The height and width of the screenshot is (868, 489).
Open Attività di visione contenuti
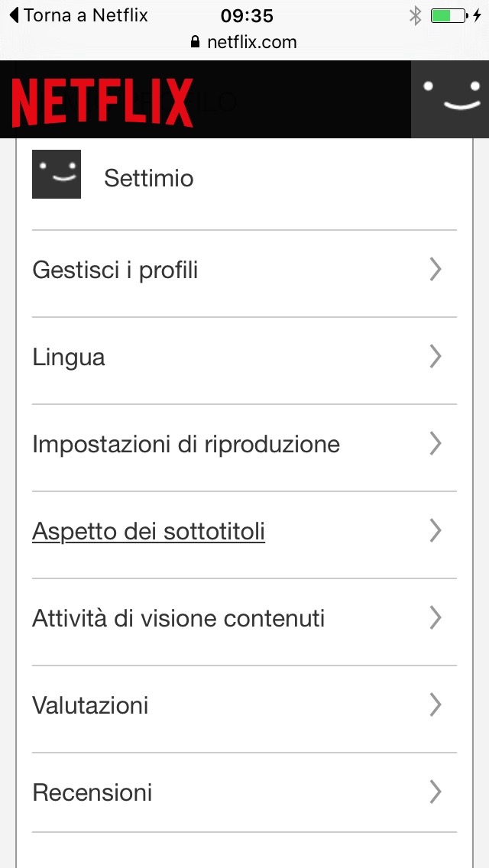pyautogui.click(x=178, y=619)
